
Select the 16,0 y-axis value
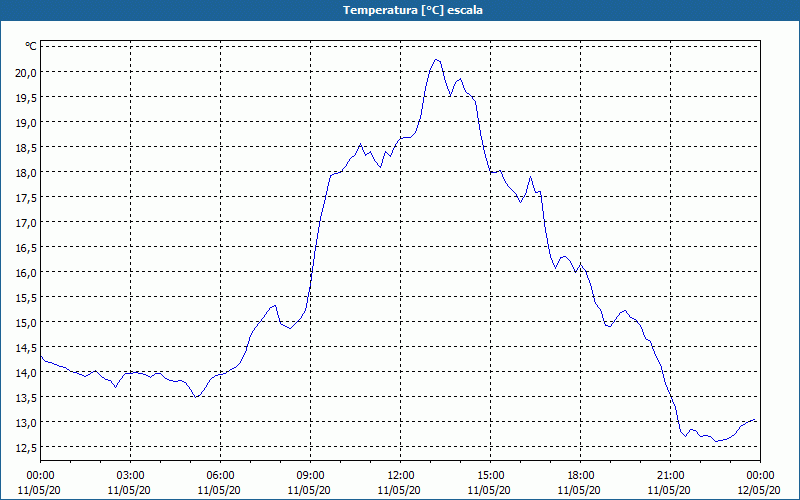[x=26, y=272]
